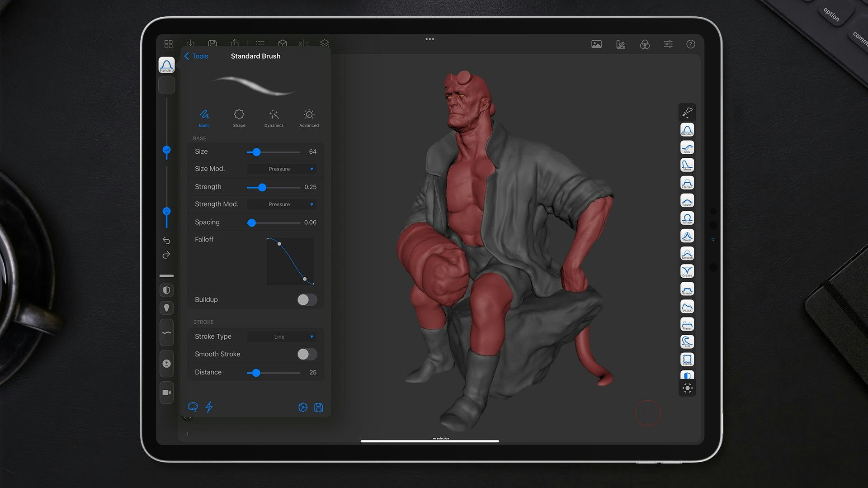Toggle the half-shaded mask icon in left sidebar
Image resolution: width=868 pixels, height=488 pixels.
pyautogui.click(x=166, y=290)
